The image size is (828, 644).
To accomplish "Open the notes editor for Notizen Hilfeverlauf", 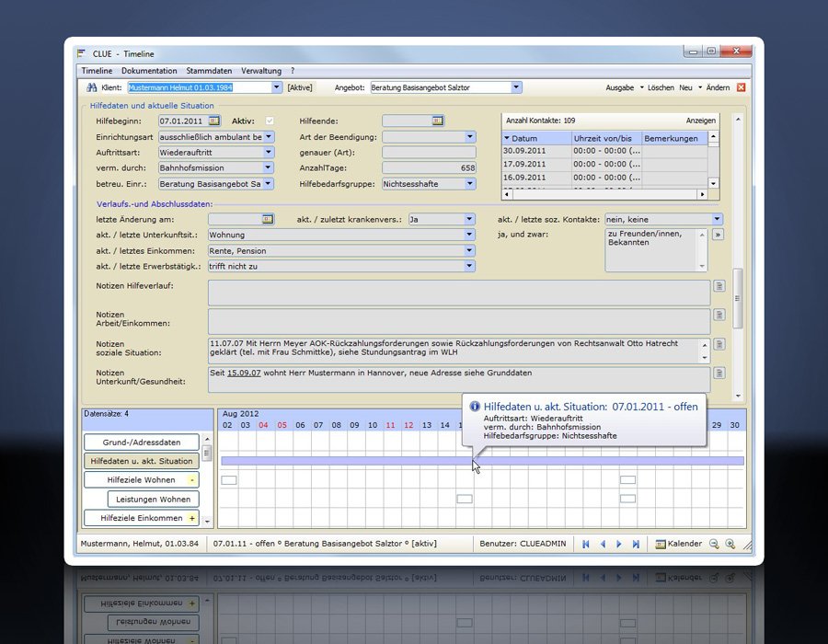I will pyautogui.click(x=719, y=286).
